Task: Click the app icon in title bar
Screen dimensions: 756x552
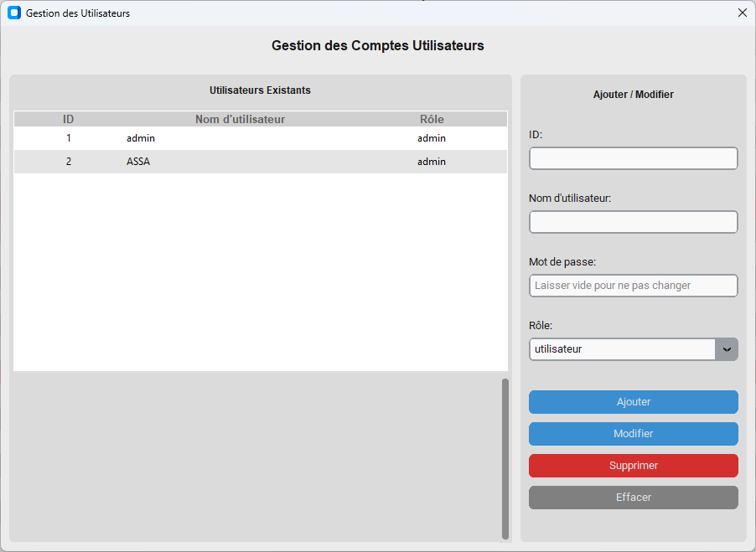Action: [13, 13]
